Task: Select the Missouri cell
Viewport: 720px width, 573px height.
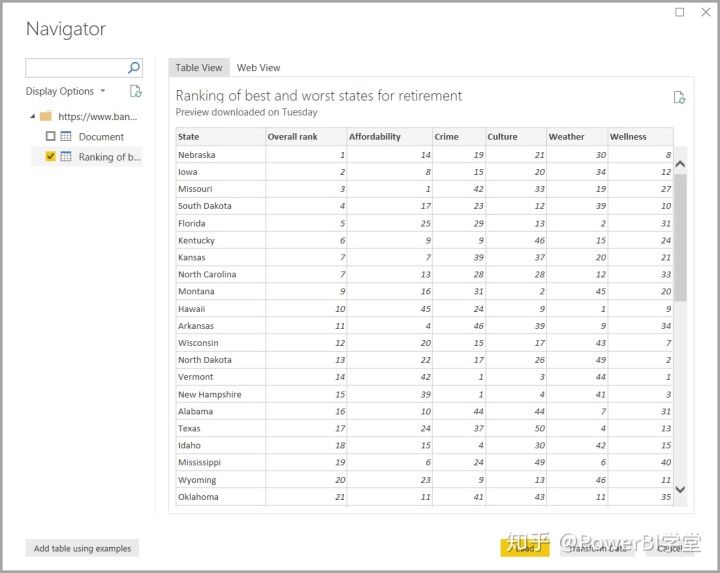Action: click(220, 189)
